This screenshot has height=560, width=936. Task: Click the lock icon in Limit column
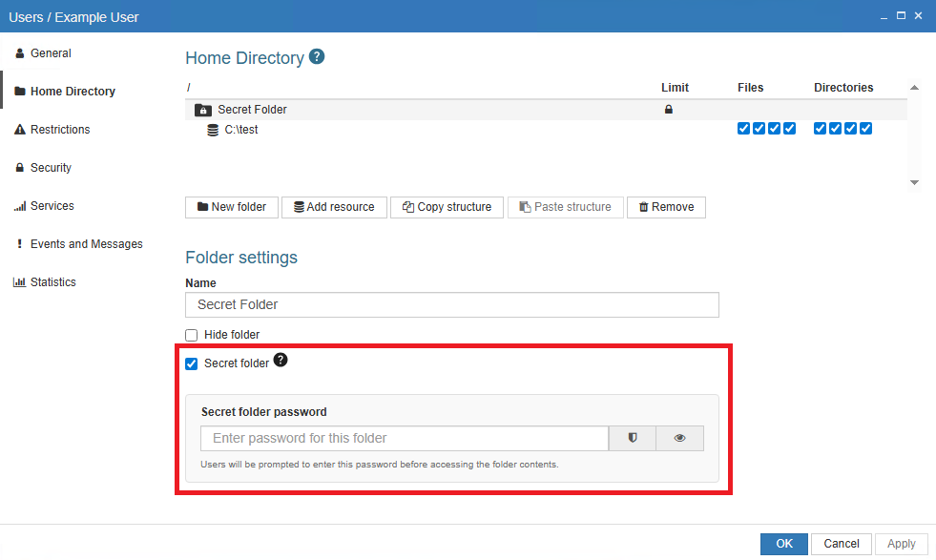pos(668,110)
